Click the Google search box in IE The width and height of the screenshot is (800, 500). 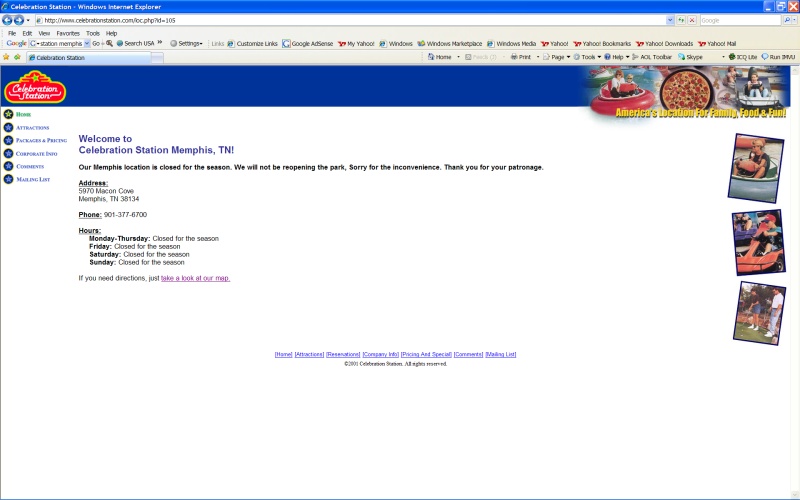pos(740,20)
